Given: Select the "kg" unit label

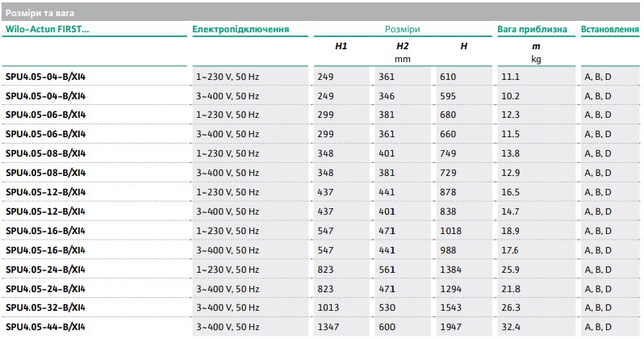Looking at the screenshot, I should click(x=536, y=59).
